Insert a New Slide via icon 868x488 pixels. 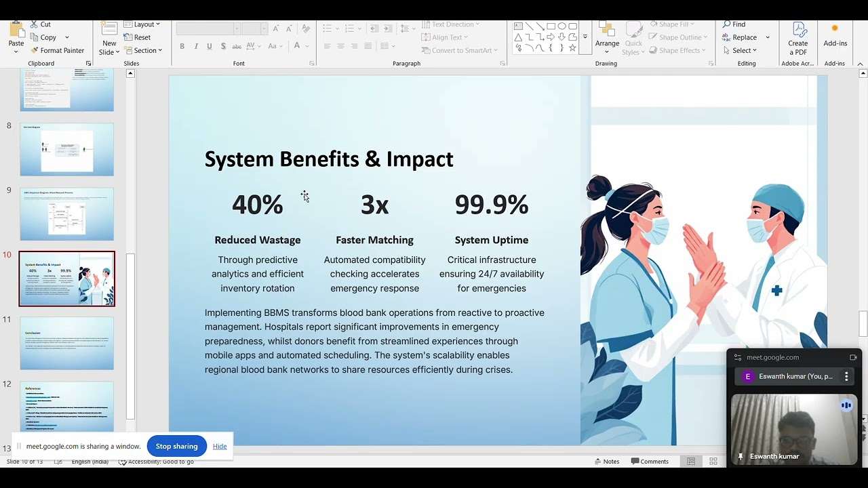click(x=109, y=29)
